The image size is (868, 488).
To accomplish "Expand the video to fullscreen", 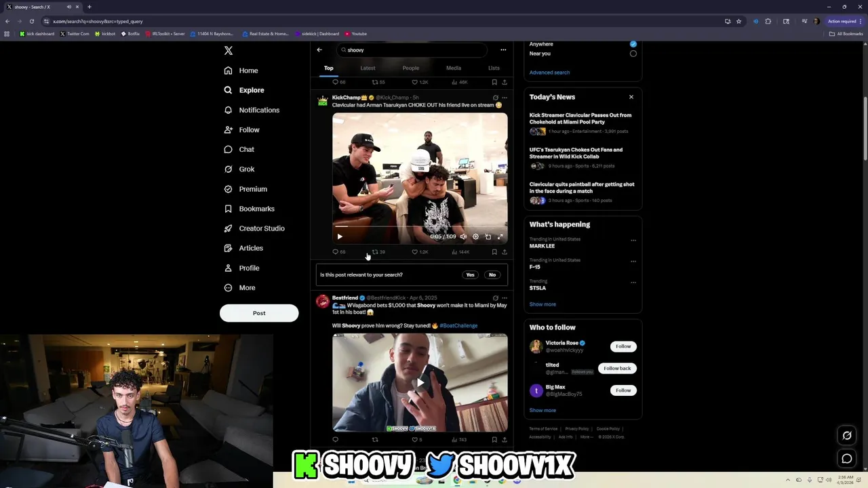I will (x=500, y=237).
